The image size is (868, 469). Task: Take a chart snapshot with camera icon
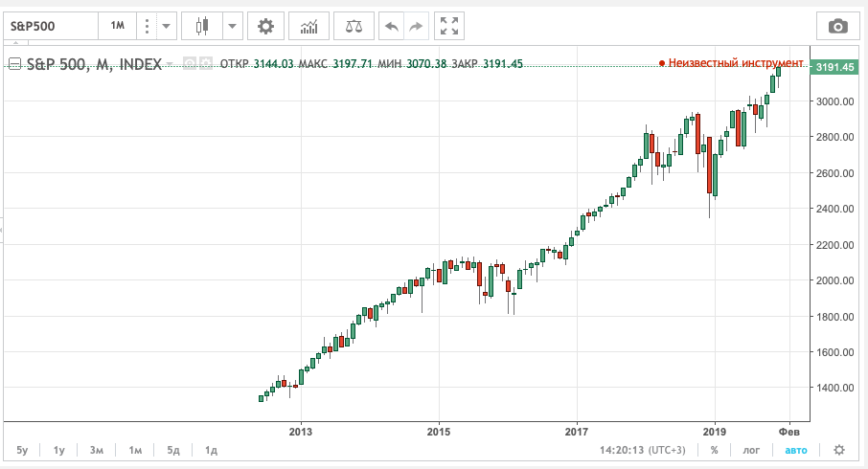pos(838,26)
